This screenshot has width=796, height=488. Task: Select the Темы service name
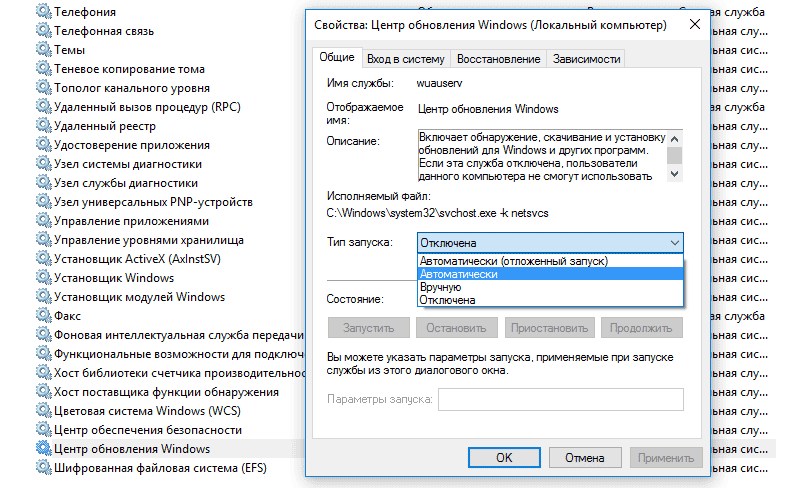click(69, 50)
